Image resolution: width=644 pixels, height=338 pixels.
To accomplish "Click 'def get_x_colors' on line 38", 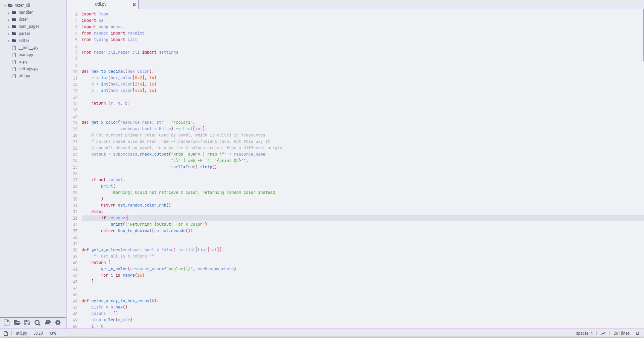I will pos(101,250).
